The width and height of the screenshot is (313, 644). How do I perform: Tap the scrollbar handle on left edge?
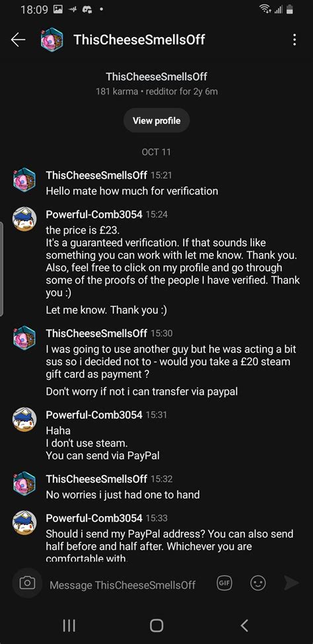pos(1,268)
